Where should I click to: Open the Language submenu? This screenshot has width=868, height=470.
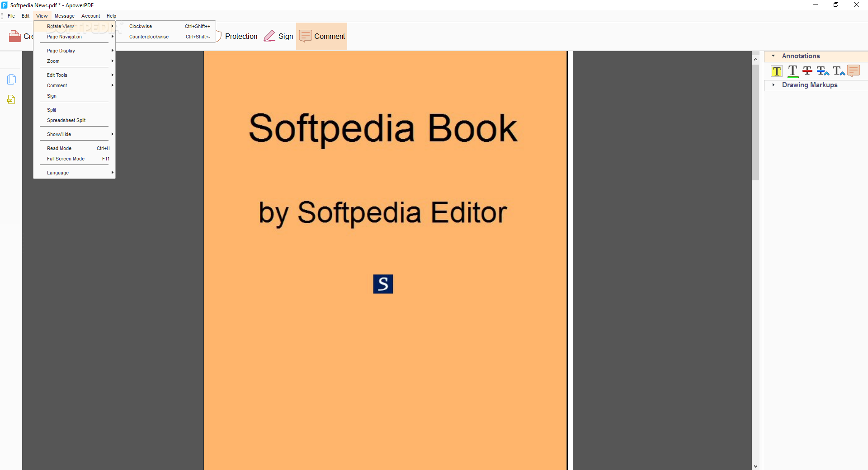tap(75, 173)
